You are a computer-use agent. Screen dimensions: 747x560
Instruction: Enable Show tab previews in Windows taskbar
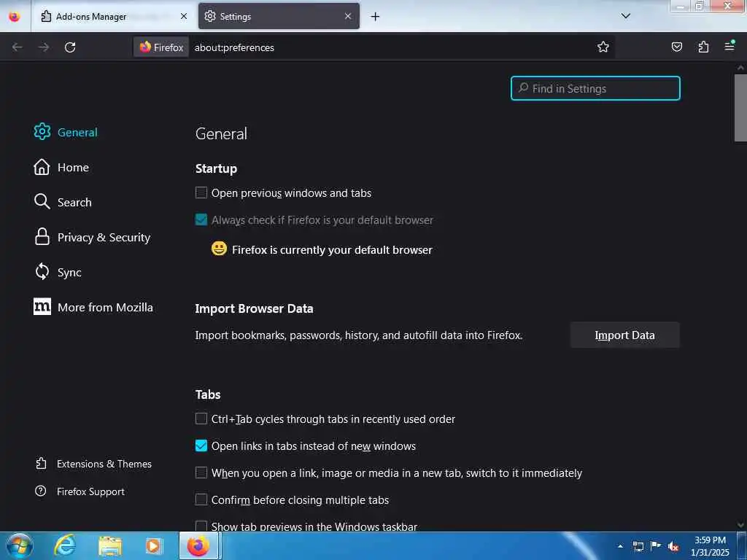(201, 526)
